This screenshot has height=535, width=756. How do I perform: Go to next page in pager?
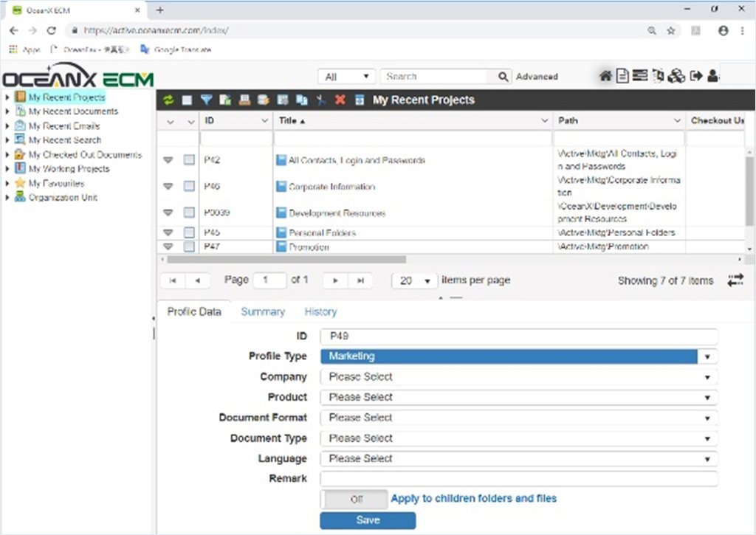coord(336,280)
